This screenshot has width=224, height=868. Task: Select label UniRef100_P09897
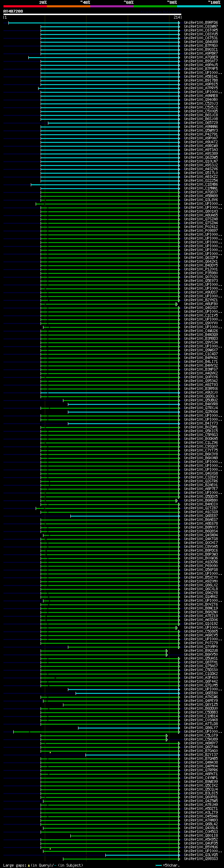pos(201,231)
